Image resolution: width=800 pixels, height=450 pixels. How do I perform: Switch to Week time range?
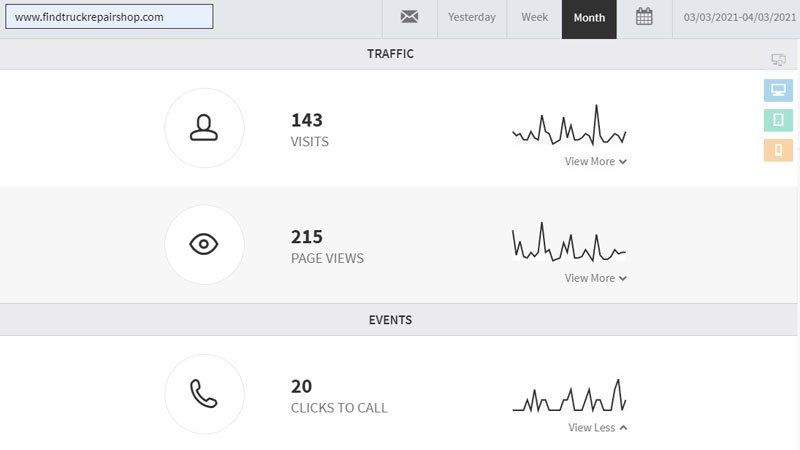point(534,17)
